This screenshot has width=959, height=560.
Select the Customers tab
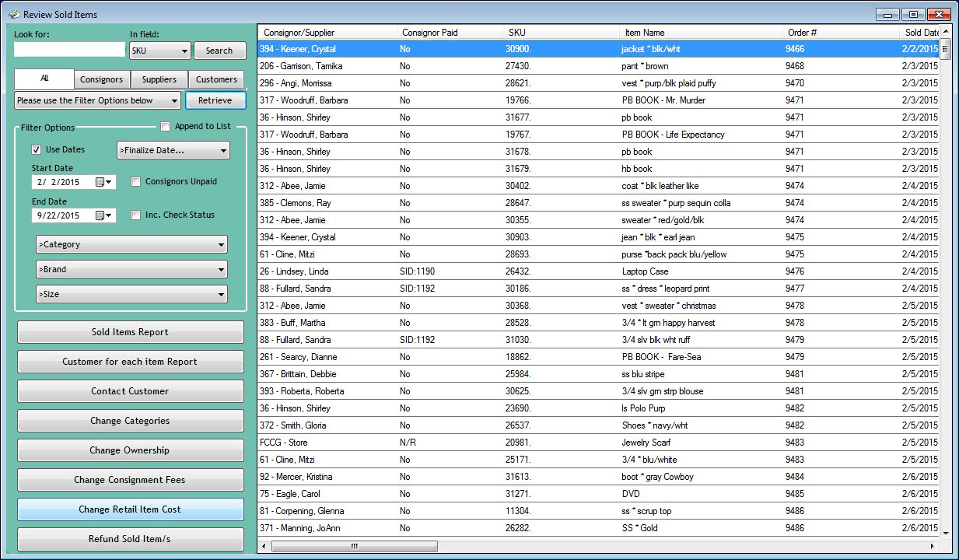216,79
